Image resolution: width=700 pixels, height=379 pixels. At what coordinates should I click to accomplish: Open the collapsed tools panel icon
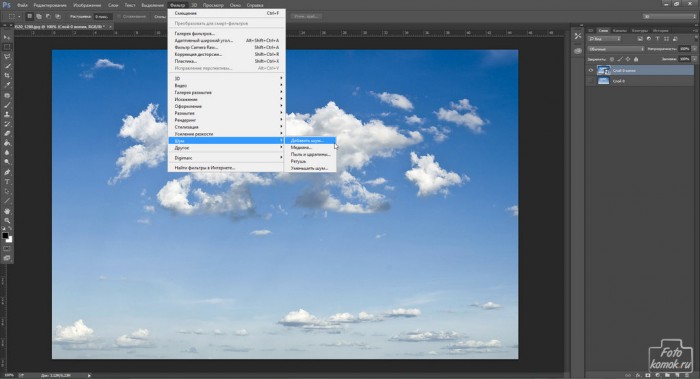point(578,36)
